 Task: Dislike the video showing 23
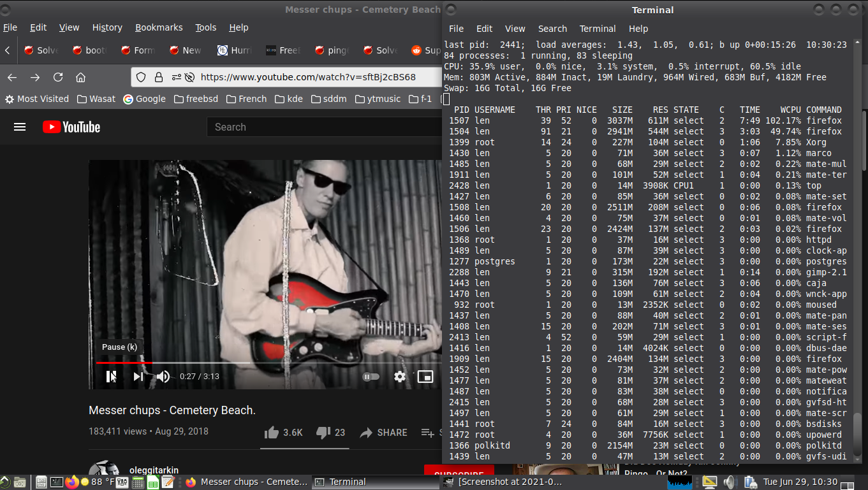[x=331, y=433]
